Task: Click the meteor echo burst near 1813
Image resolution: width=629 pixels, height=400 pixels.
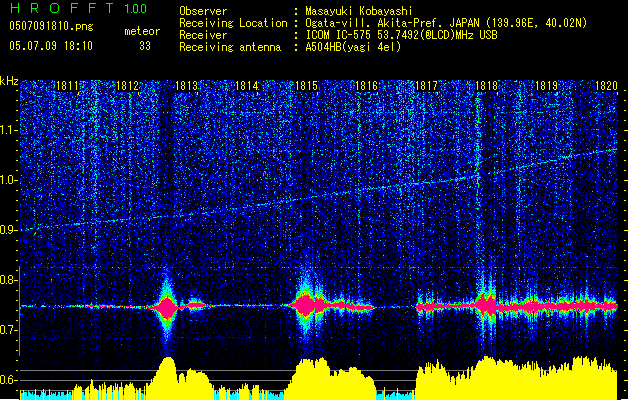Action: point(166,307)
